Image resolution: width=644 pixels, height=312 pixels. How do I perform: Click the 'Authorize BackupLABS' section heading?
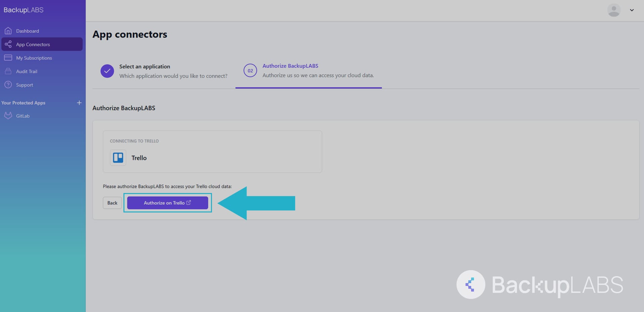124,108
